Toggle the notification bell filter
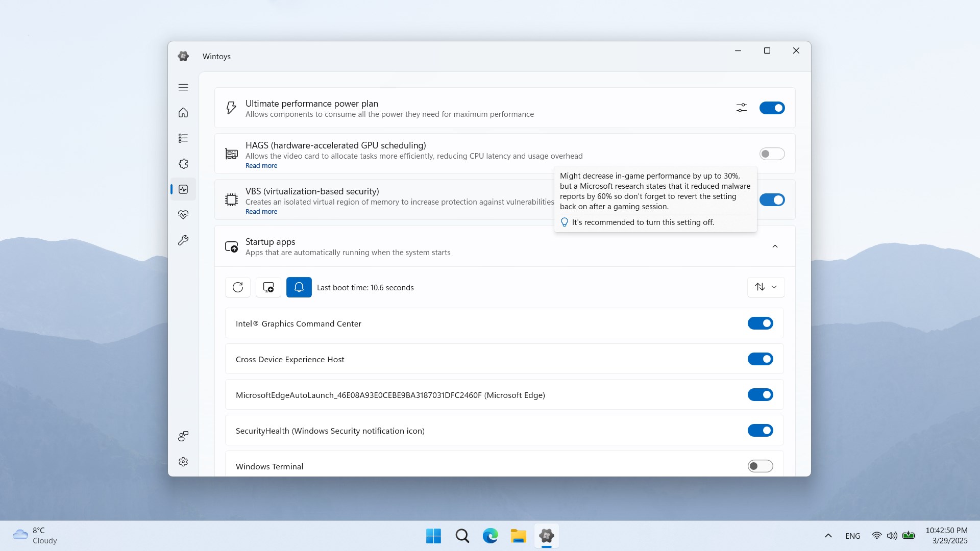Screen dimensions: 980x551 point(299,287)
